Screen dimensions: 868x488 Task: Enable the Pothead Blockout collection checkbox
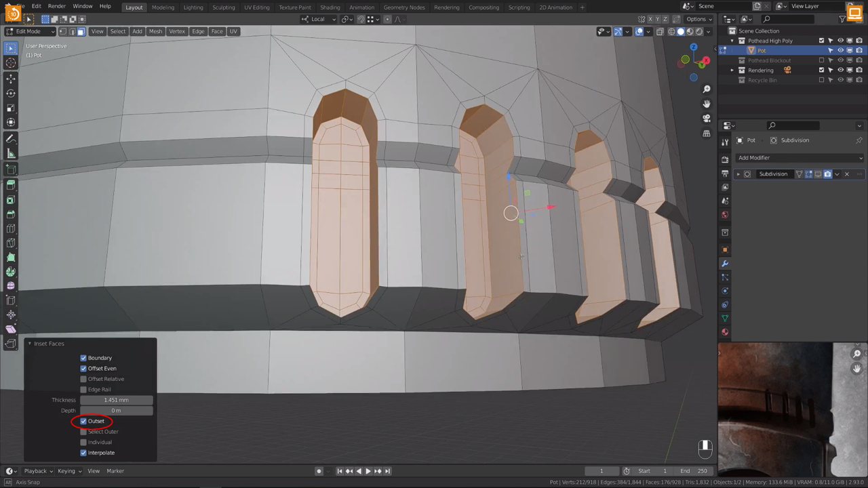821,60
